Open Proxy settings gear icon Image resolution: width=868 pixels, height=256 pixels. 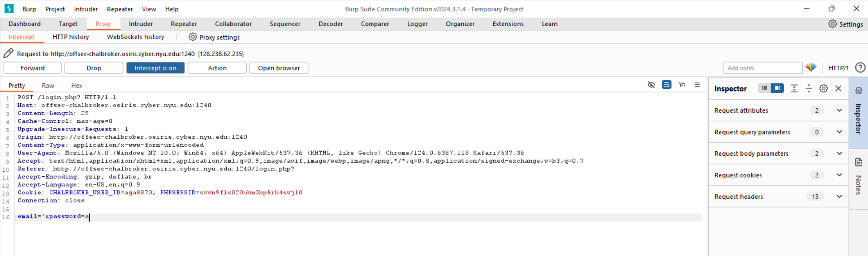pos(193,37)
